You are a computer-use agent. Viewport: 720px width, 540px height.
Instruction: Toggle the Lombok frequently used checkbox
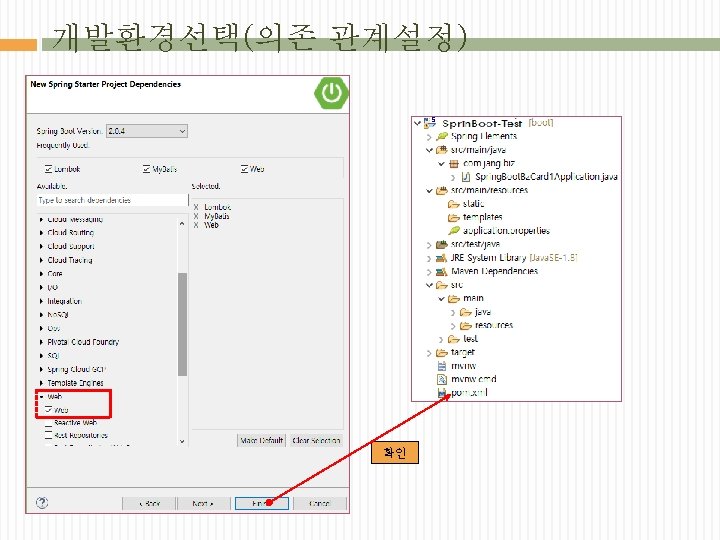tap(48, 169)
